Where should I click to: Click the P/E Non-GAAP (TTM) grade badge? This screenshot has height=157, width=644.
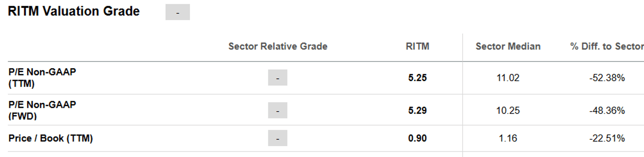click(277, 78)
